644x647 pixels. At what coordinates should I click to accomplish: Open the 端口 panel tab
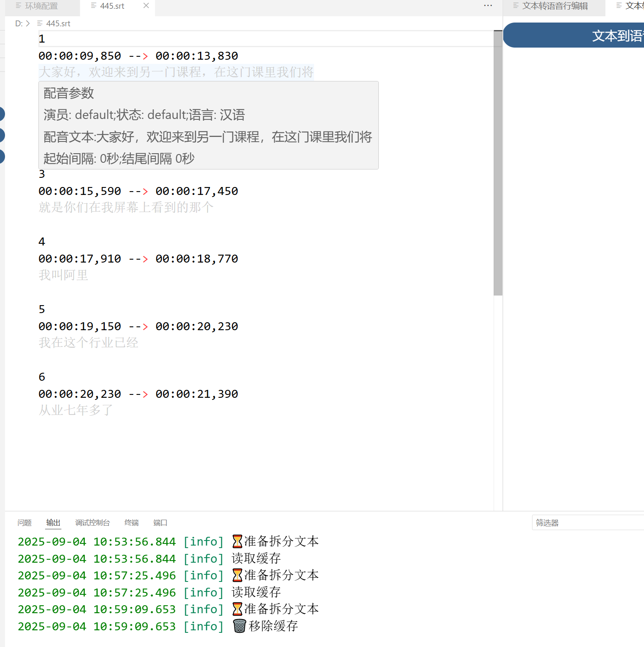[x=160, y=523]
